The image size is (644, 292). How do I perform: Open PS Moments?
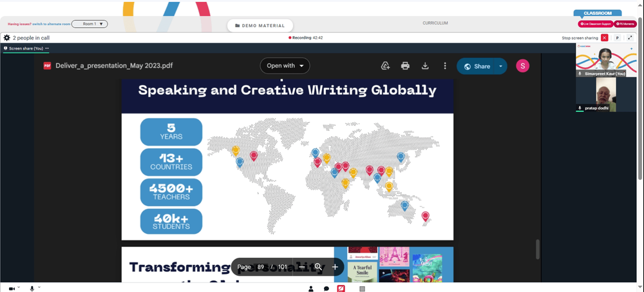click(x=625, y=24)
